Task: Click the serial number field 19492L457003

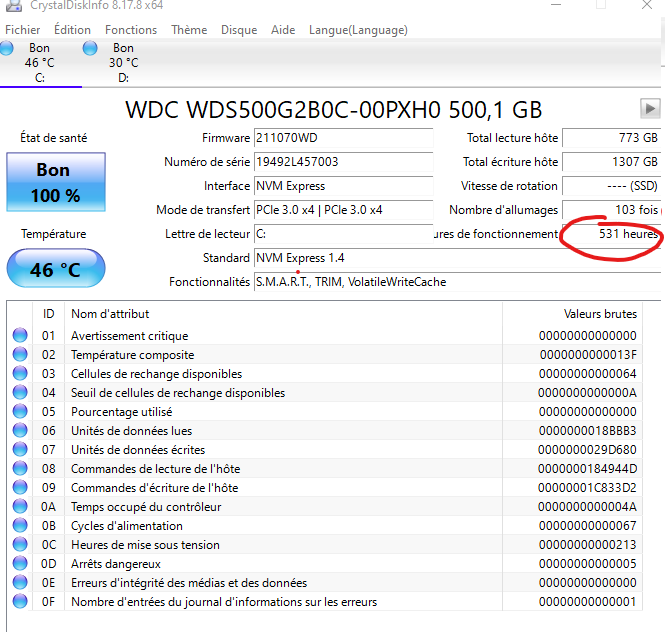Action: coord(343,162)
